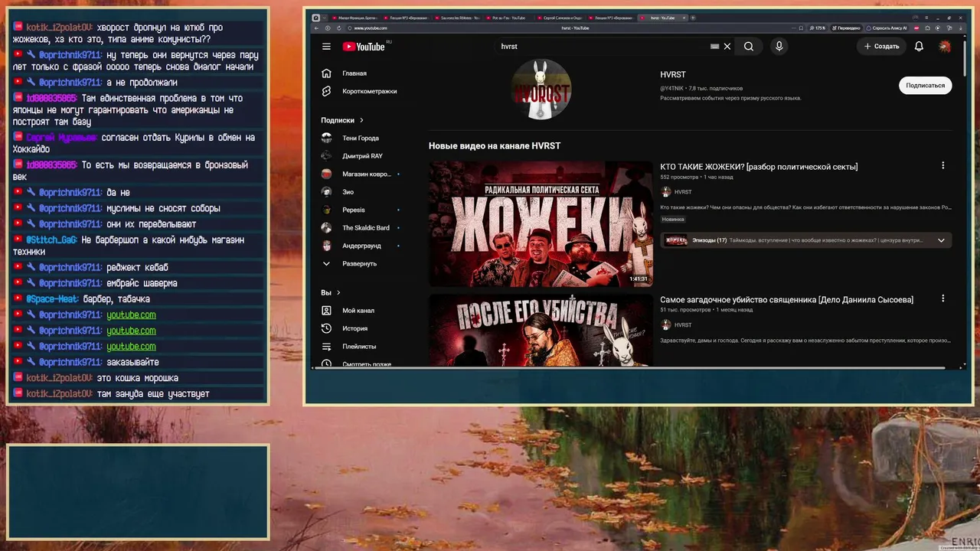
Task: Open the account avatar menu
Action: (945, 47)
